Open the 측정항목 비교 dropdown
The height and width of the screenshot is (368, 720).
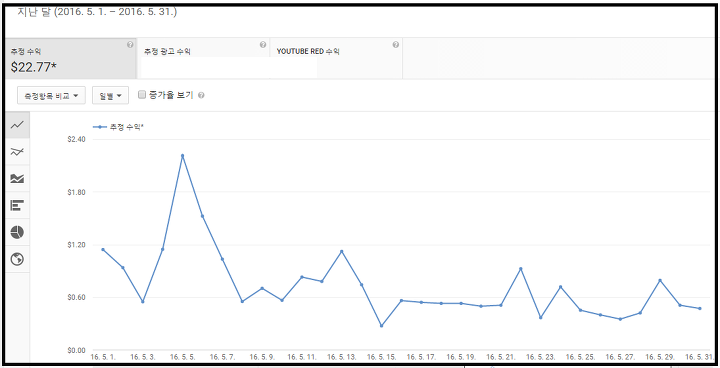(x=51, y=96)
